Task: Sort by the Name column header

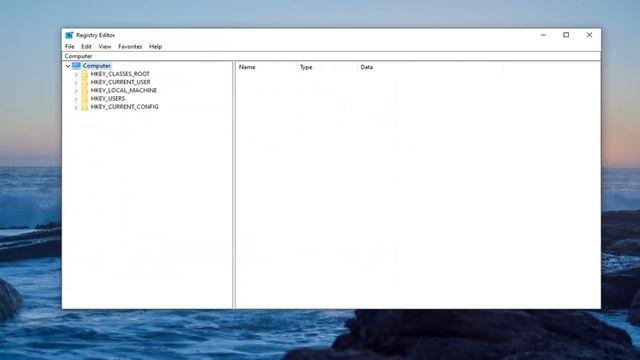Action: pos(266,67)
